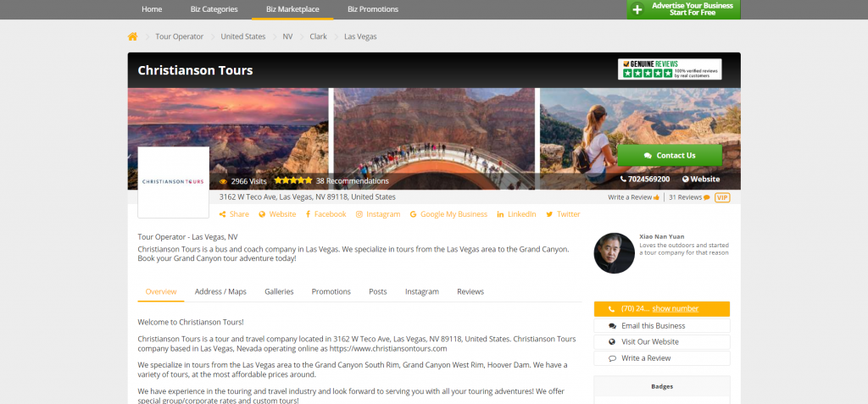This screenshot has height=404, width=868.
Task: Click the Email this Business button
Action: 653,325
